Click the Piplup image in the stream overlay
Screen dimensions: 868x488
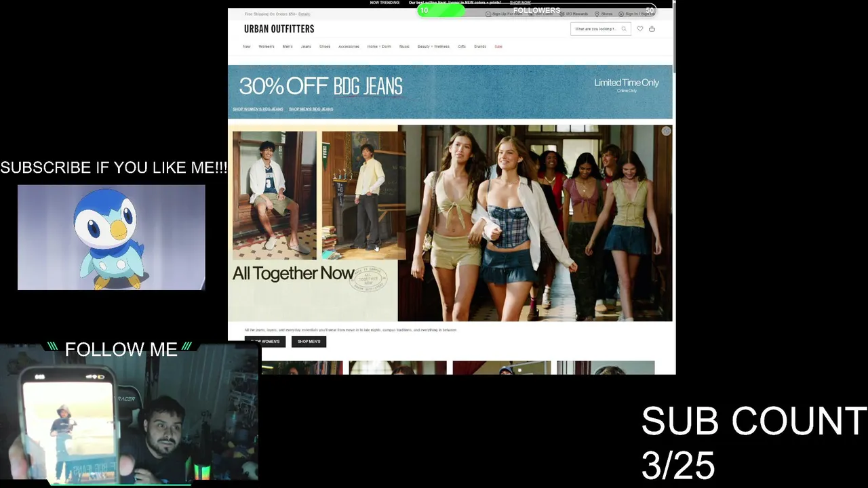click(111, 237)
